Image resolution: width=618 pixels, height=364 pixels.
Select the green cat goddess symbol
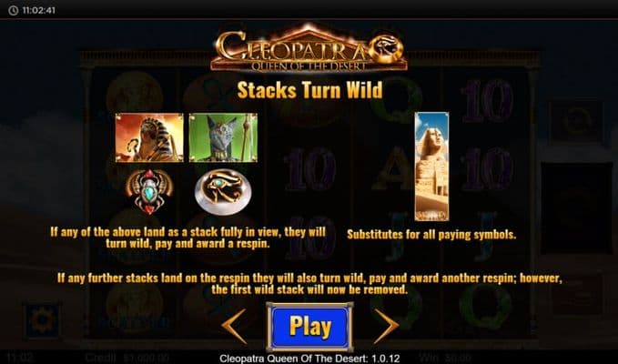click(x=223, y=137)
